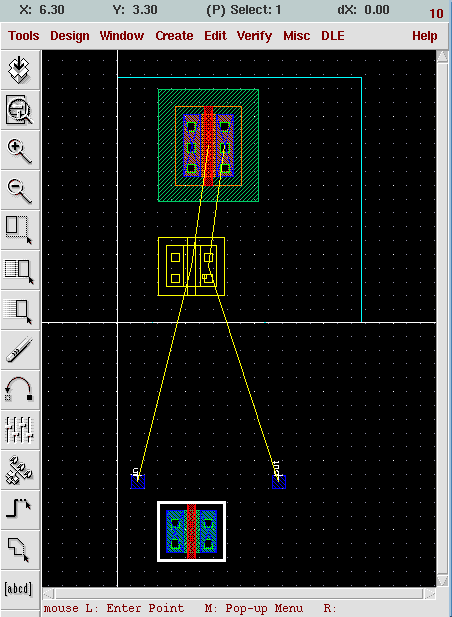
Task: Select the Fit Edit zoom icon
Action: [20, 110]
